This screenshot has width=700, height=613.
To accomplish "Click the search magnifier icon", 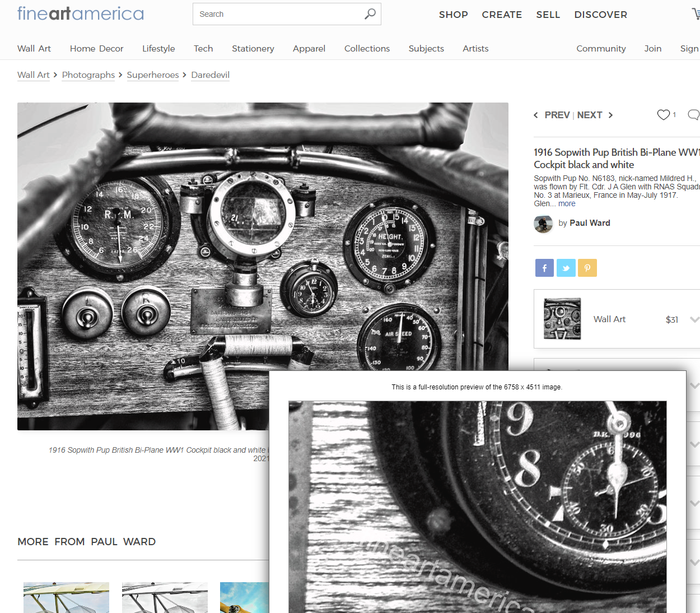I will (370, 14).
